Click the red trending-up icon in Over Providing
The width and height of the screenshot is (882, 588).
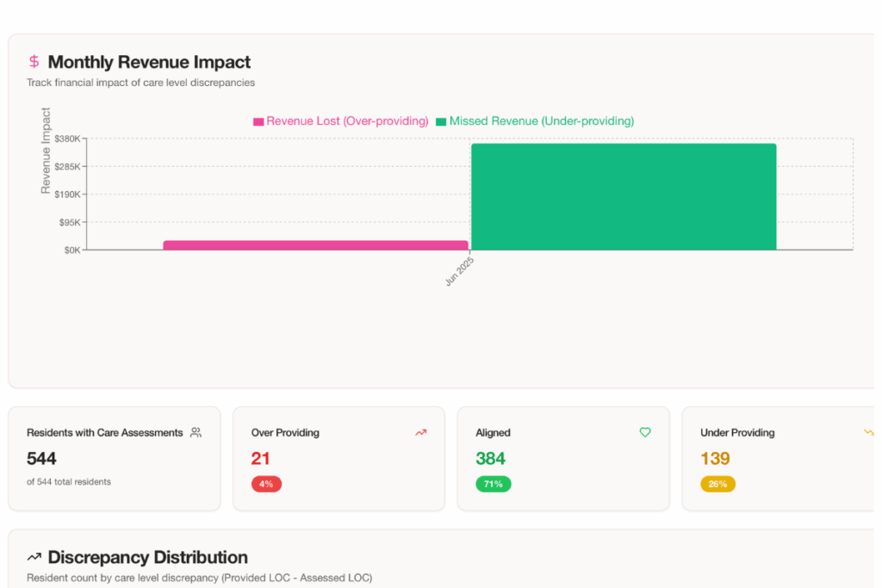(x=420, y=433)
